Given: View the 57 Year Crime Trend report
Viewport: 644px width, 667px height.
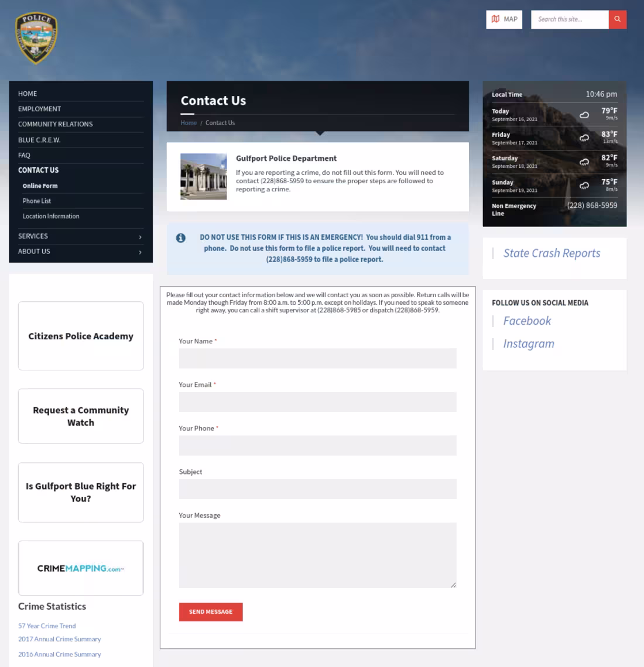Looking at the screenshot, I should point(46,625).
